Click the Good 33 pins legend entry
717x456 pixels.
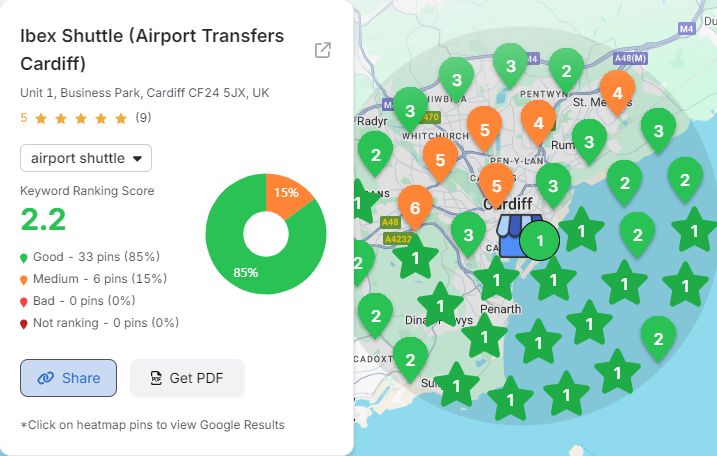[x=90, y=256]
